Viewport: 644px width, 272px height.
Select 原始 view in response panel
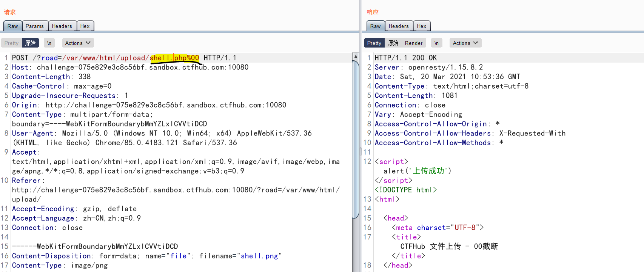point(393,43)
